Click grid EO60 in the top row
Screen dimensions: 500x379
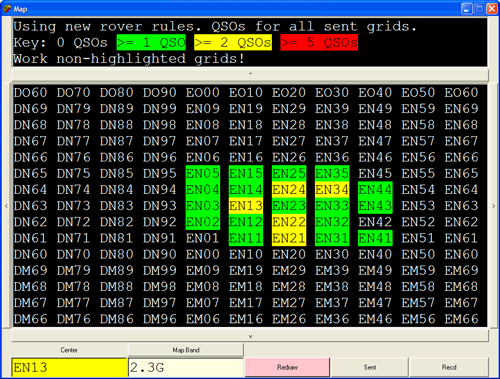tap(461, 93)
